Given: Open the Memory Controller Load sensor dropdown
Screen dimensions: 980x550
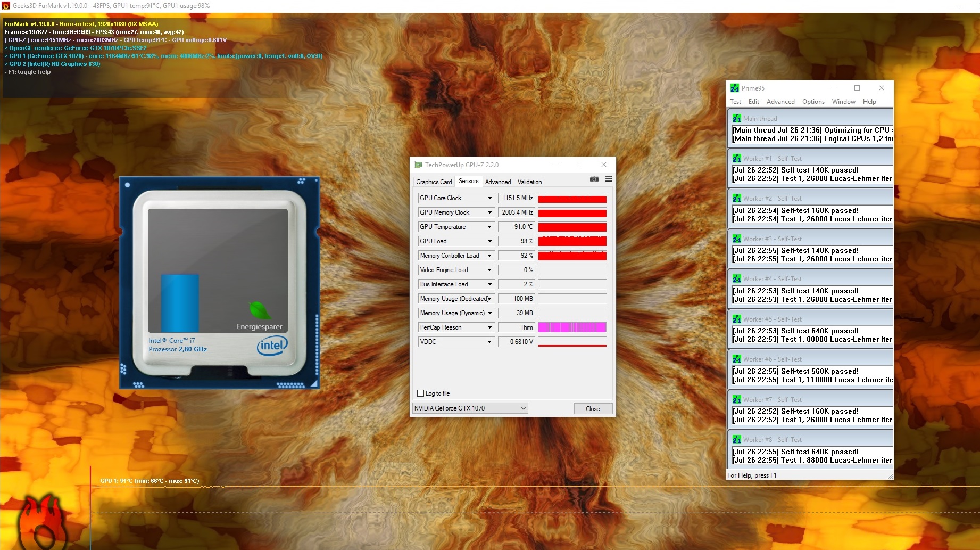Looking at the screenshot, I should tap(489, 256).
